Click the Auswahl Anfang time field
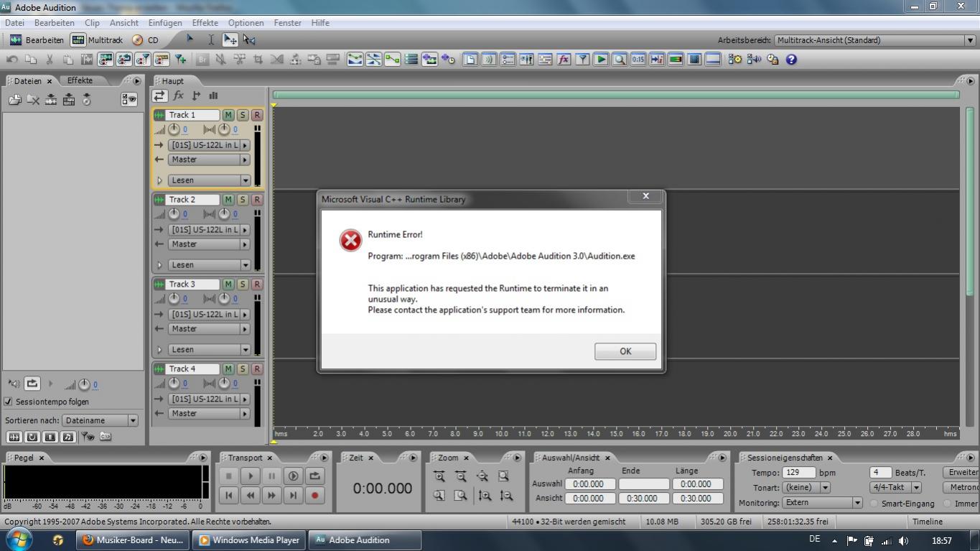 [589, 484]
